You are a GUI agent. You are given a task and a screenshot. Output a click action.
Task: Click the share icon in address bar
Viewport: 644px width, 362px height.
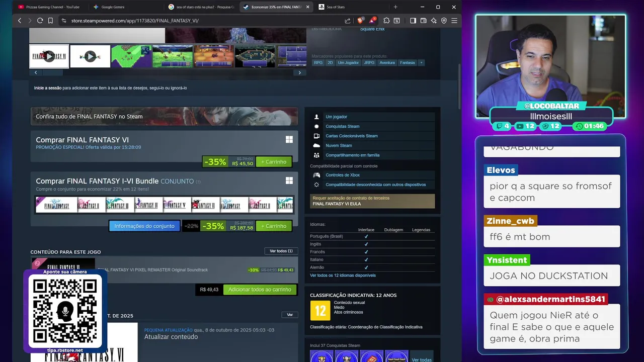[348, 21]
